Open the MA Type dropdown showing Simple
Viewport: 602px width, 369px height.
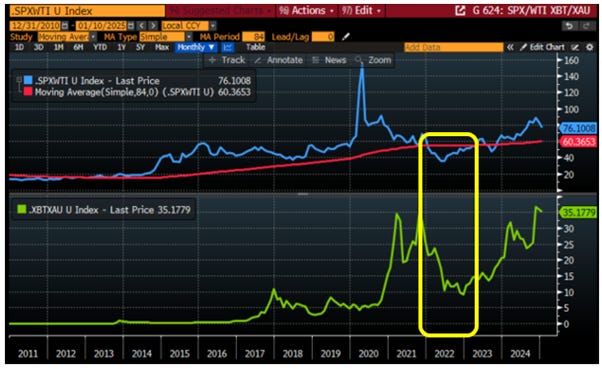click(x=165, y=37)
